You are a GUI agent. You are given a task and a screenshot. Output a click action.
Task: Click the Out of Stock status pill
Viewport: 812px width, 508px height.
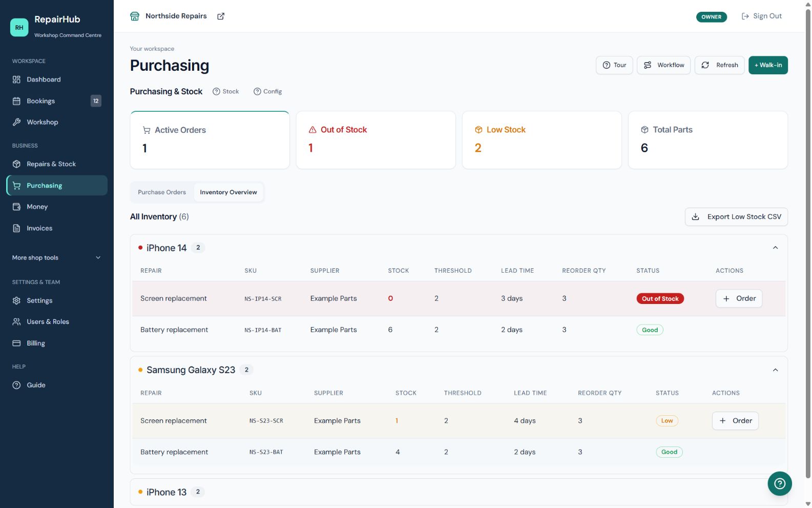660,299
